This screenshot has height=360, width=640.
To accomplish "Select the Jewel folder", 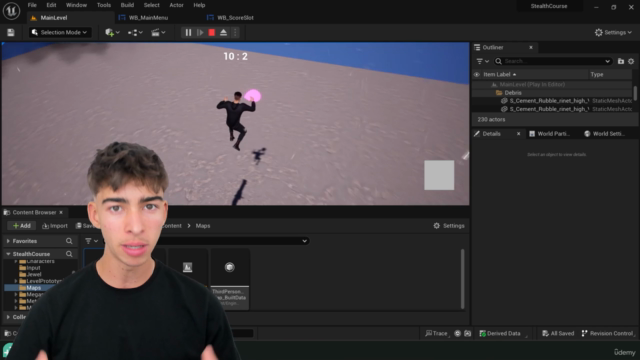I will (x=33, y=274).
